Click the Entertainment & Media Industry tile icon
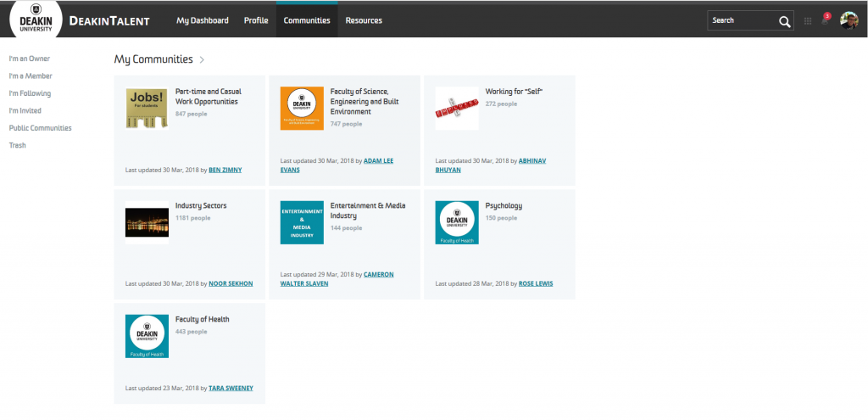The width and height of the screenshot is (868, 420). pos(302,223)
